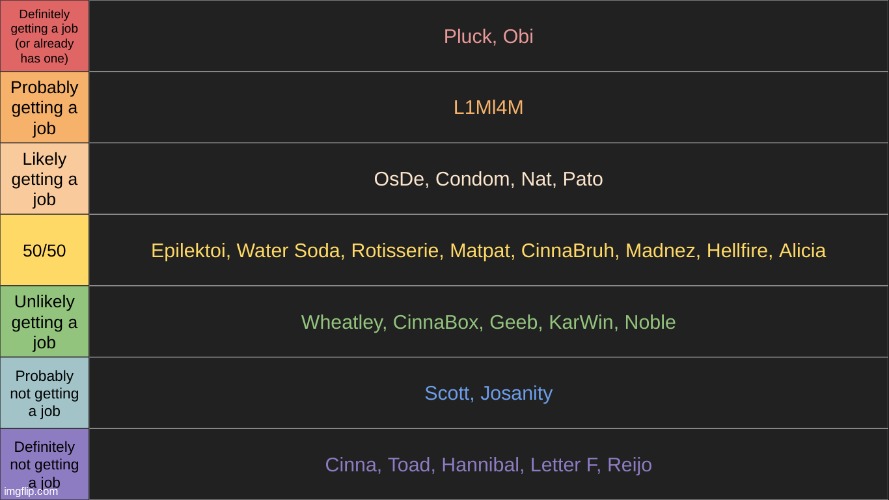Click the name Rotisserie in the yellow row
This screenshot has height=500, width=889.
pyautogui.click(x=396, y=251)
